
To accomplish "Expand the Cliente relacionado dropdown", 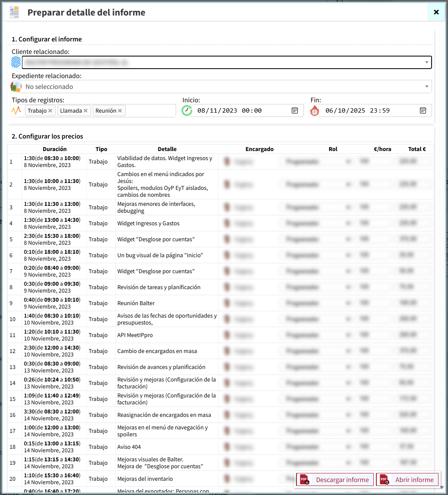I will point(426,63).
